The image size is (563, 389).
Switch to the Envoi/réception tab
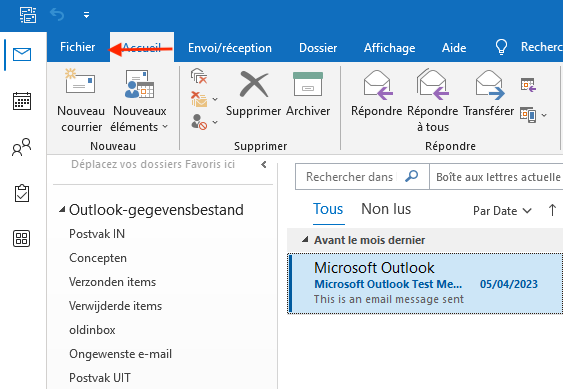[230, 48]
